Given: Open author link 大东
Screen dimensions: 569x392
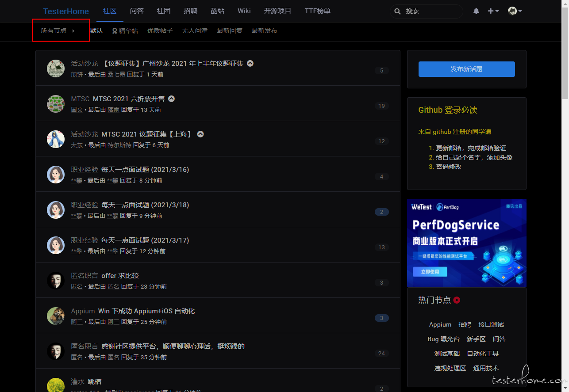Looking at the screenshot, I should point(77,145).
